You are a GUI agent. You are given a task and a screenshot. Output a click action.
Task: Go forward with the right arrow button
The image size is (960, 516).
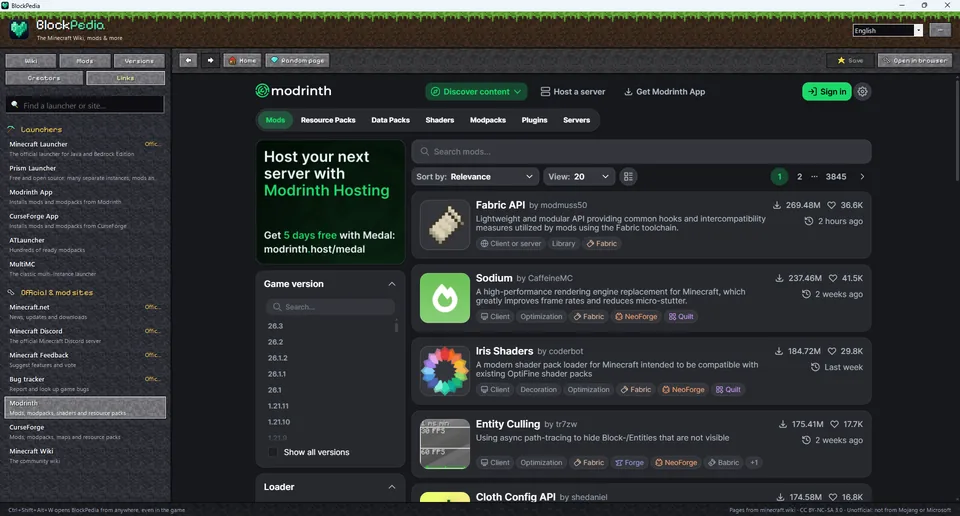[x=210, y=60]
